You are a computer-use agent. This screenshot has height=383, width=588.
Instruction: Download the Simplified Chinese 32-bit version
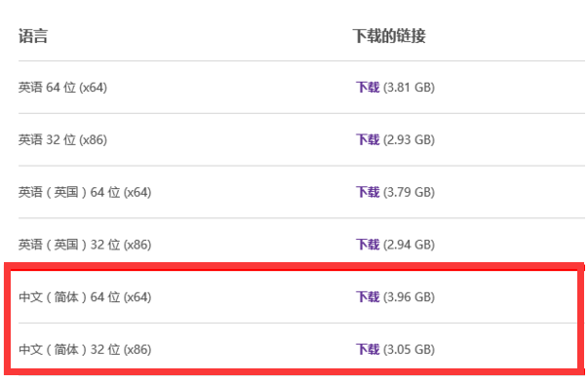tap(368, 350)
